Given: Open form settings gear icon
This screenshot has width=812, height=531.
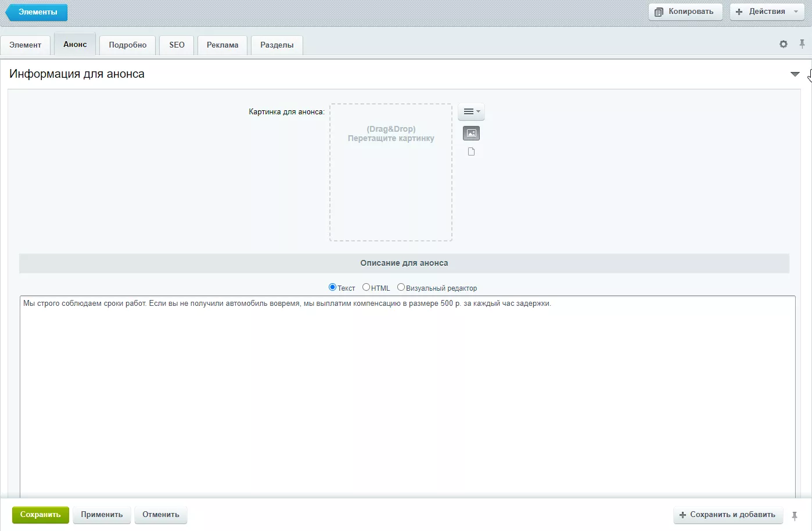Looking at the screenshot, I should (x=784, y=44).
